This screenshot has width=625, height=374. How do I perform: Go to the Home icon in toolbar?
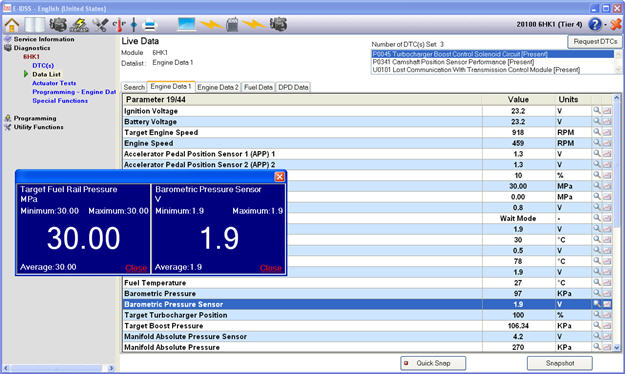[x=12, y=25]
